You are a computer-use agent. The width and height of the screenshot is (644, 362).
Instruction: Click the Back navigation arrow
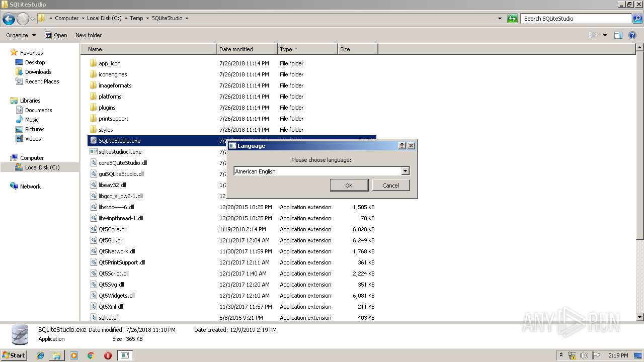pyautogui.click(x=9, y=19)
